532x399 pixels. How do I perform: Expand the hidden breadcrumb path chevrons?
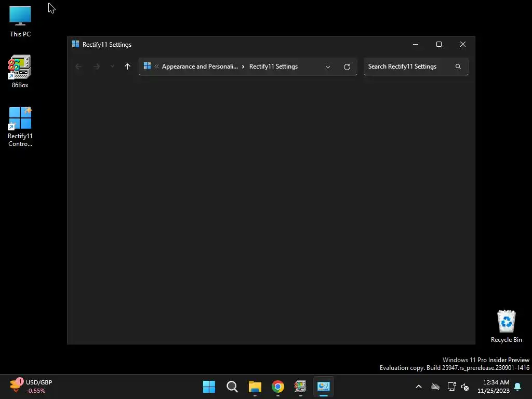pos(156,66)
